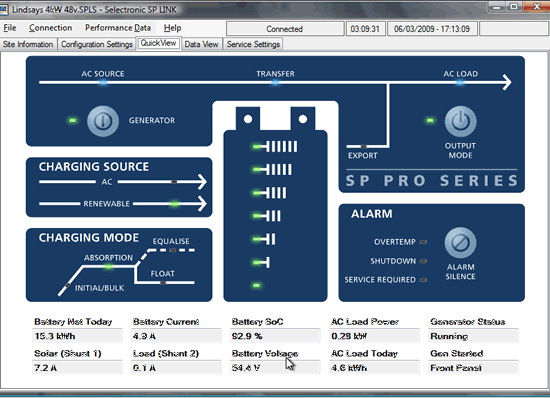The width and height of the screenshot is (550, 398).
Task: Click the Equalise mode indicator
Action: (173, 250)
